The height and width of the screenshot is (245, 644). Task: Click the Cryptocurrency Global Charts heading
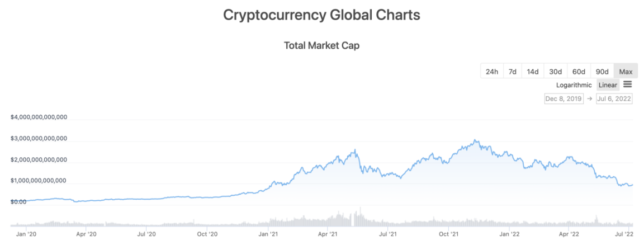[x=321, y=15]
